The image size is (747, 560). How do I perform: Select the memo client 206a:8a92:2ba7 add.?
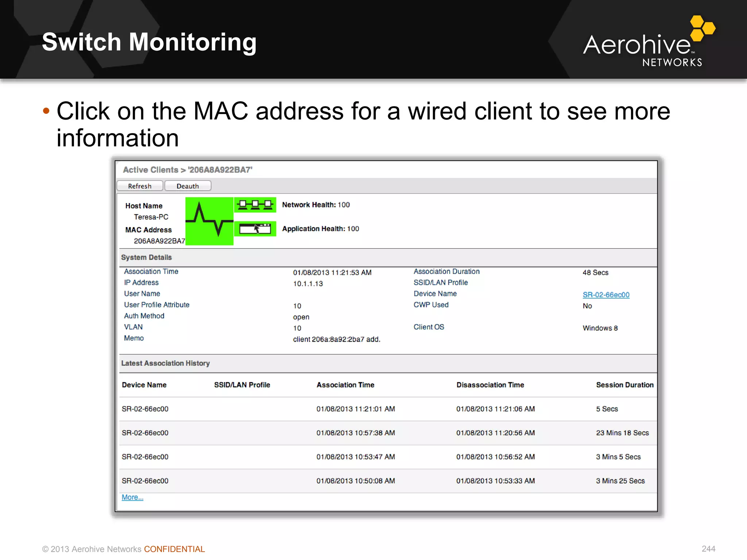pos(337,339)
